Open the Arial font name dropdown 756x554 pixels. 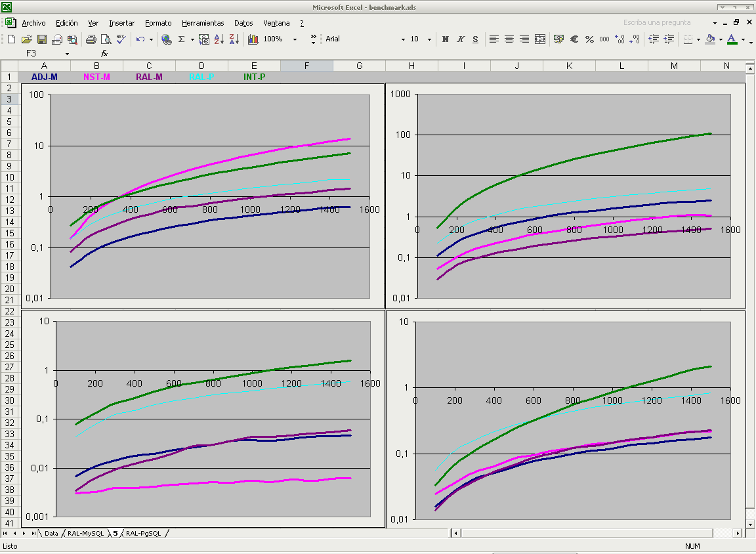[403, 39]
